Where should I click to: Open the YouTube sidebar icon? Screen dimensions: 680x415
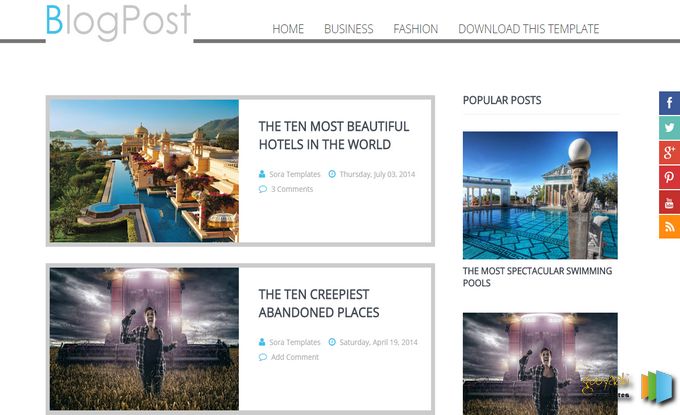point(670,202)
